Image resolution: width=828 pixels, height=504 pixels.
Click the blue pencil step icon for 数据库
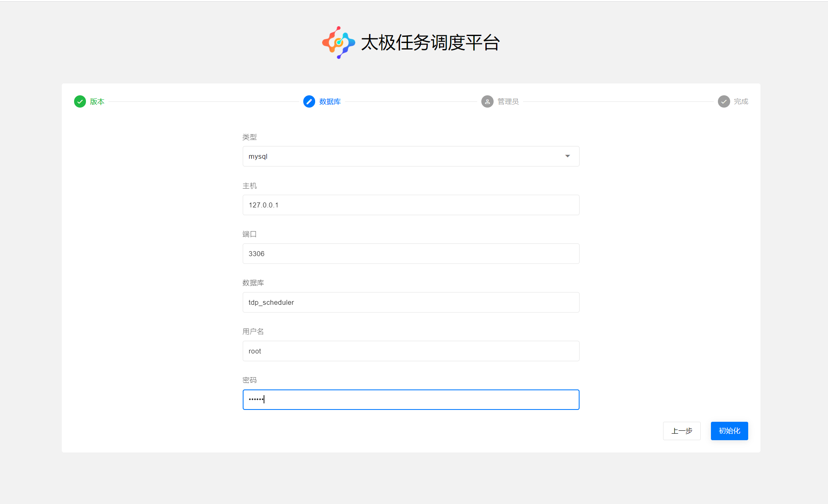309,101
